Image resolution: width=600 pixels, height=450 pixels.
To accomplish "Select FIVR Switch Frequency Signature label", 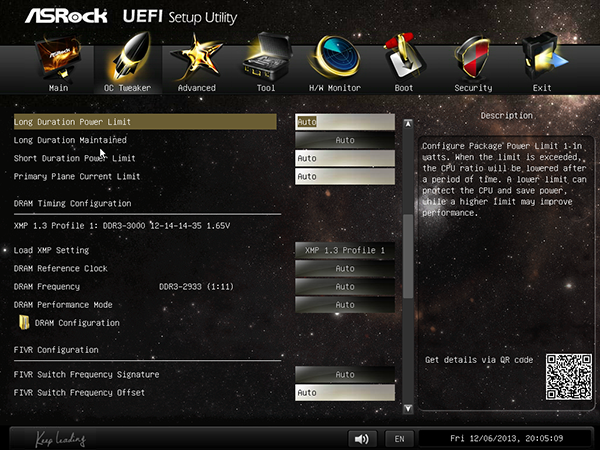I will [86, 375].
